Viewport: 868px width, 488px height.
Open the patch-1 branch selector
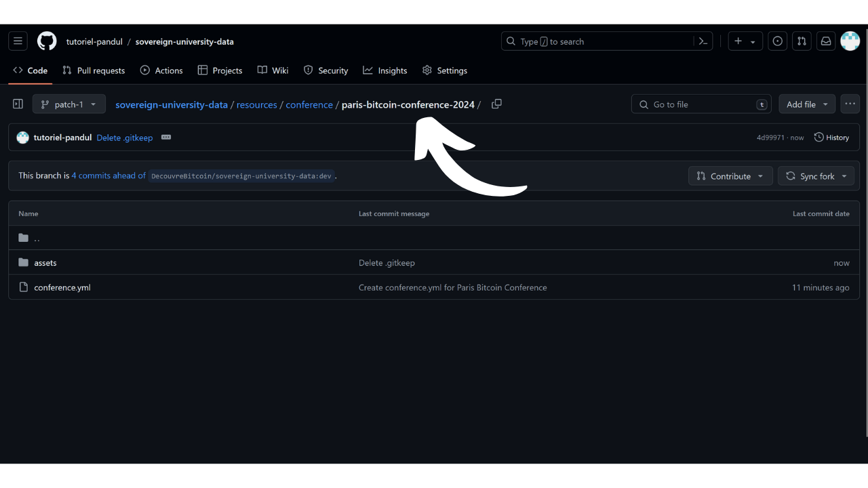pyautogui.click(x=69, y=104)
